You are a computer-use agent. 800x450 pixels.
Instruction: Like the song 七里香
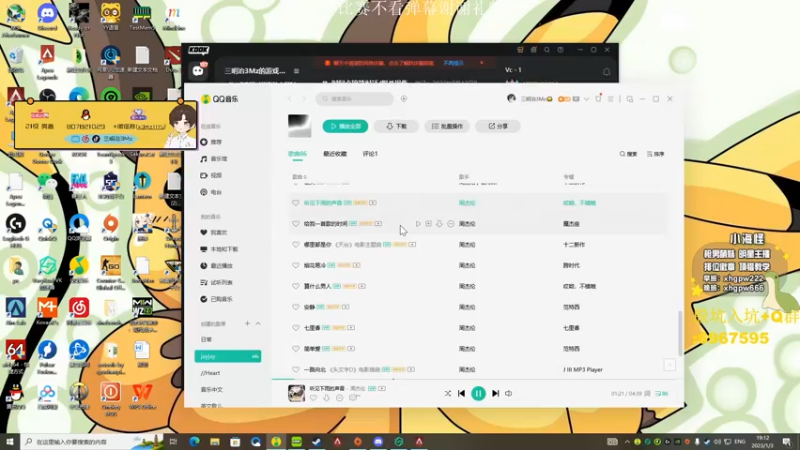coord(295,328)
